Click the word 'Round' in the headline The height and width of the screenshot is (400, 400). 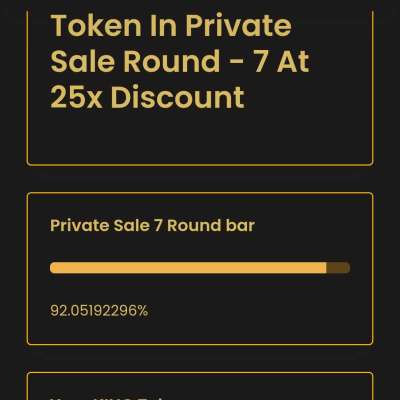pos(172,61)
